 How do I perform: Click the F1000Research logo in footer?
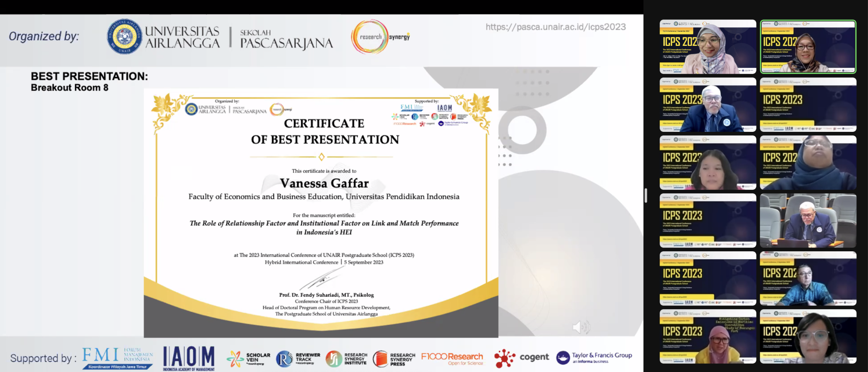tap(452, 358)
